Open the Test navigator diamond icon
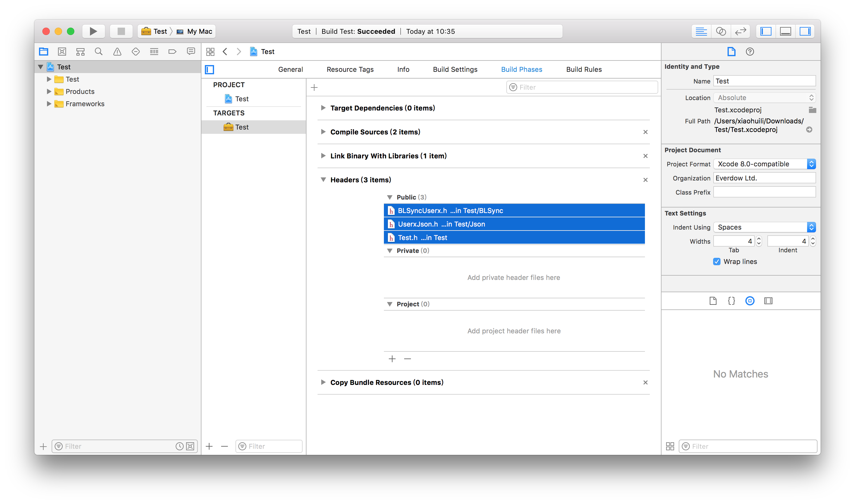The width and height of the screenshot is (855, 504). coord(136,52)
